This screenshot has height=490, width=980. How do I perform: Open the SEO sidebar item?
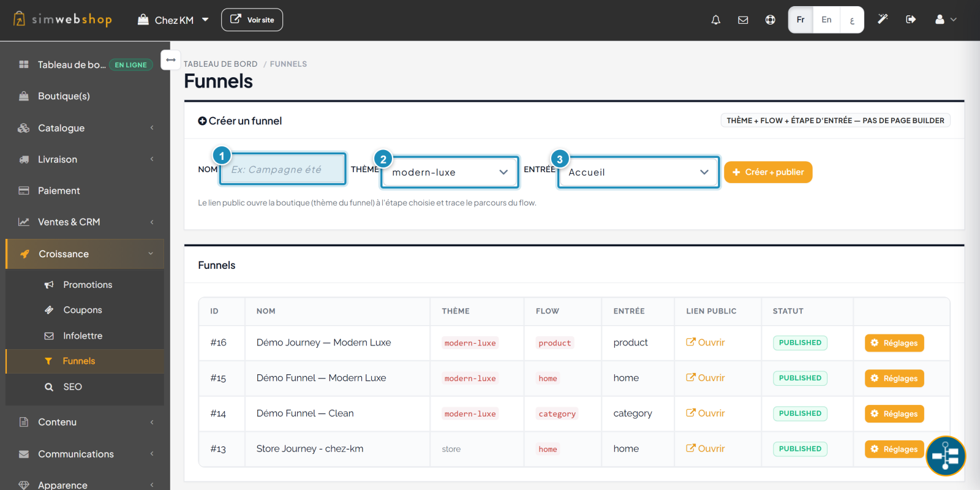point(72,387)
